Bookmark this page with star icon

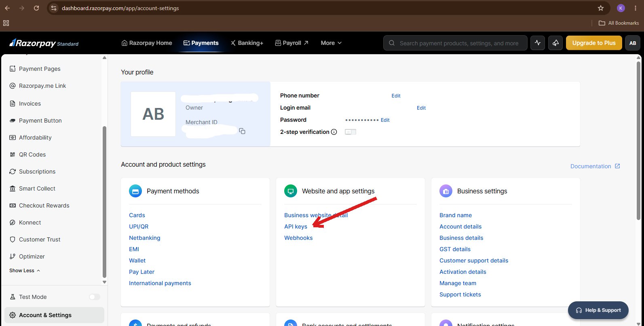[601, 8]
